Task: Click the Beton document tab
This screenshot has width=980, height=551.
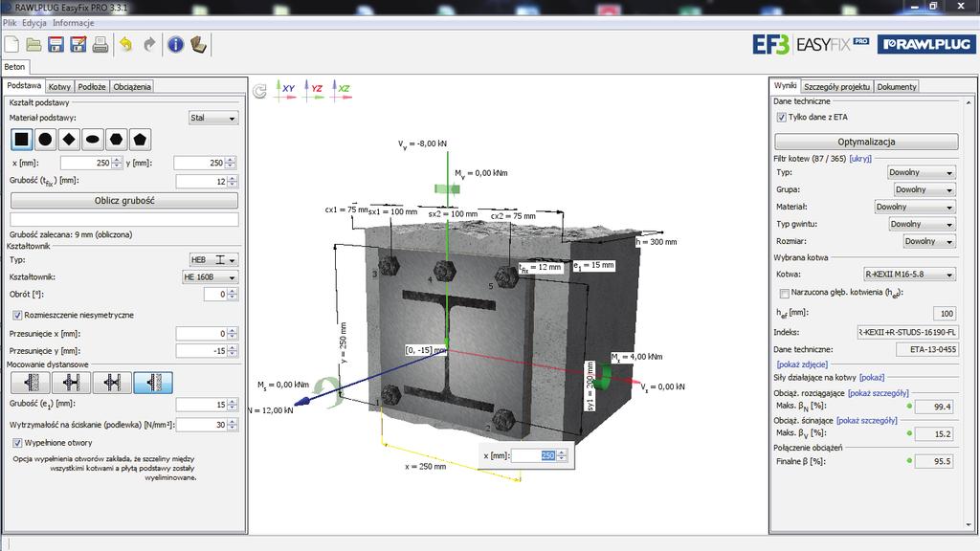Action: (x=14, y=67)
